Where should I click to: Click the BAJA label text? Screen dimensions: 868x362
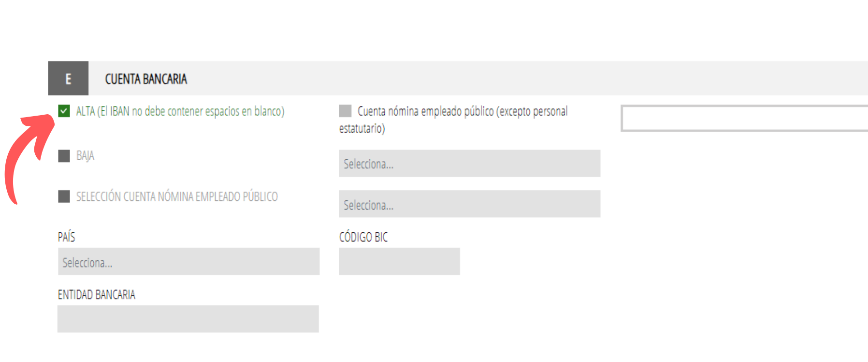[x=85, y=156]
